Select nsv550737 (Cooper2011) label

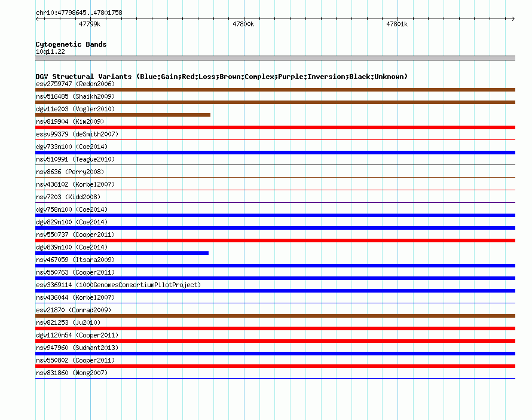75,235
